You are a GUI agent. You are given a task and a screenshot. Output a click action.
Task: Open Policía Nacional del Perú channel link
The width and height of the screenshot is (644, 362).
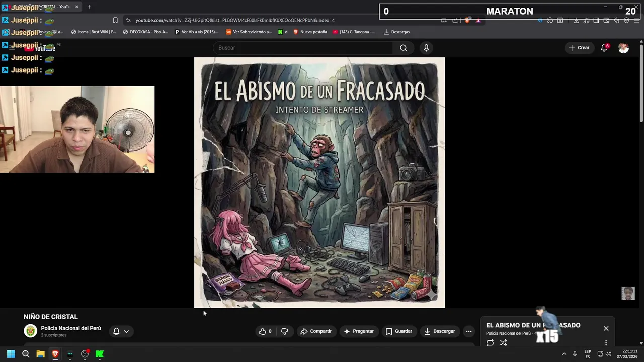click(71, 328)
